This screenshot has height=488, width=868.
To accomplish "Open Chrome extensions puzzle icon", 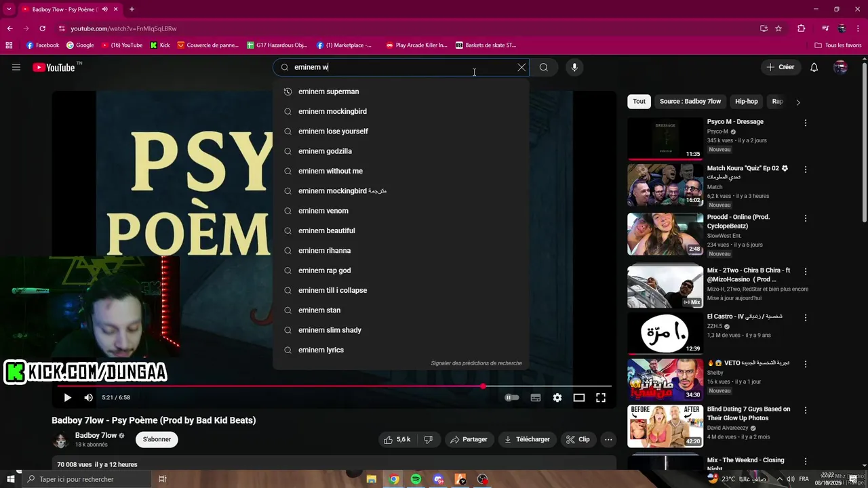I will click(802, 28).
